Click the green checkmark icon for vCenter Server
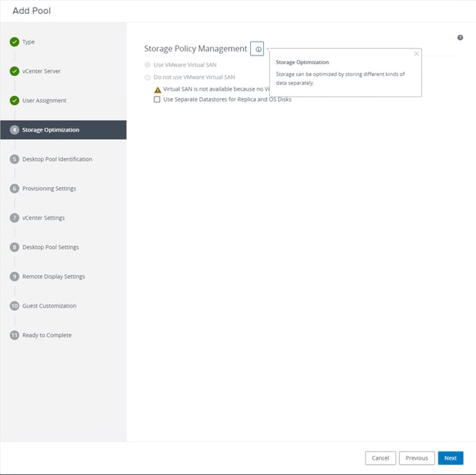Image resolution: width=476 pixels, height=475 pixels. tap(15, 72)
